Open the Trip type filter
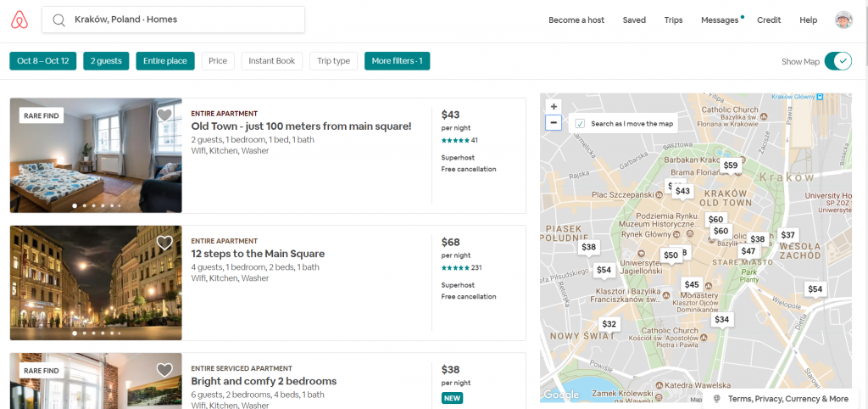868x409 pixels. 334,61
